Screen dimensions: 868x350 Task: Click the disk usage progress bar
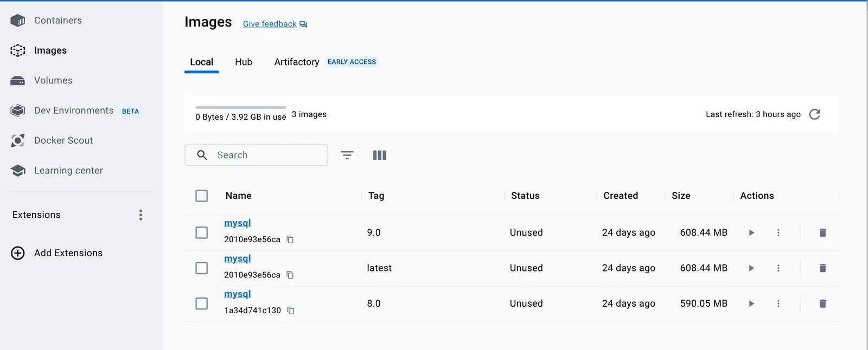pos(240,107)
